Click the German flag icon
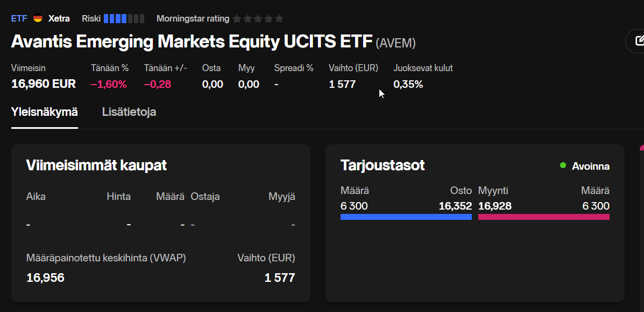Viewport: 644px width, 312px height. click(38, 18)
